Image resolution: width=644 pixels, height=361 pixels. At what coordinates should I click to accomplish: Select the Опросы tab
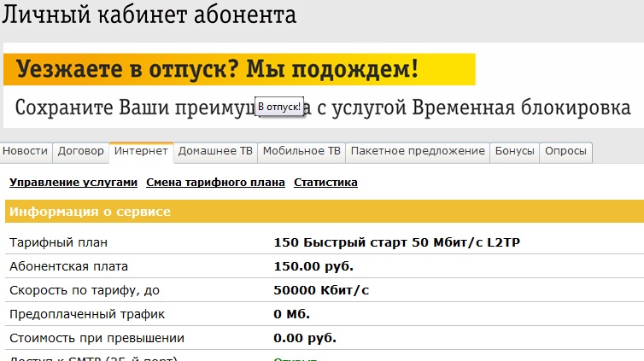click(566, 152)
